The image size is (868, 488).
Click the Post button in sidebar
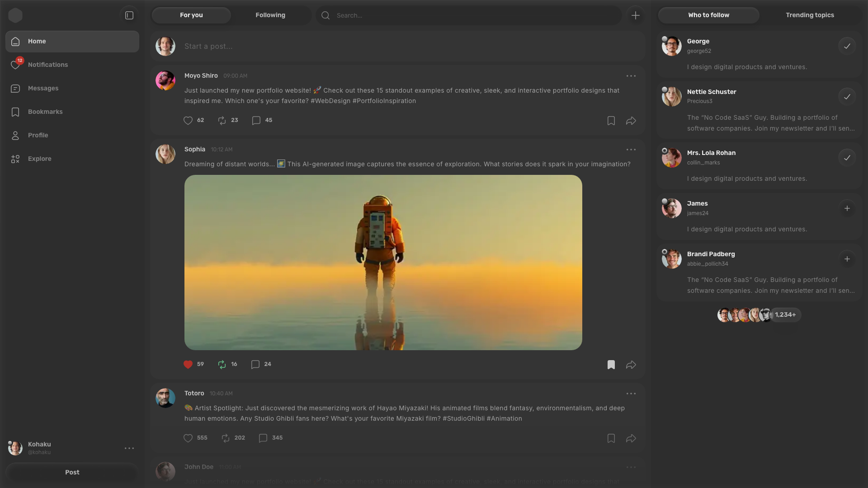[x=72, y=472]
